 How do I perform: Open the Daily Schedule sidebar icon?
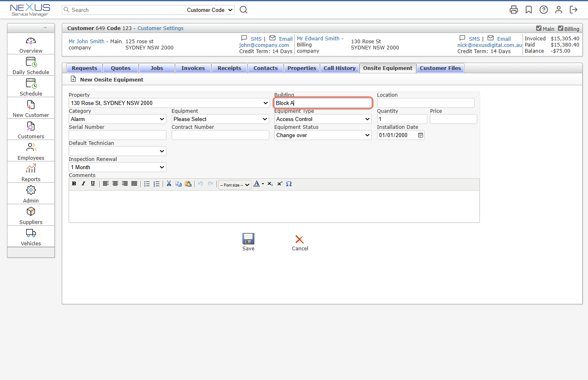coord(31,62)
